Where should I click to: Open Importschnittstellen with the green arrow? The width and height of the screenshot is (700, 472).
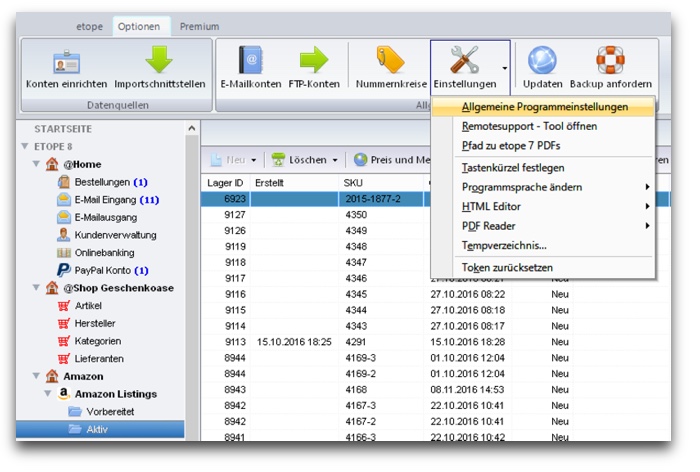click(x=159, y=67)
